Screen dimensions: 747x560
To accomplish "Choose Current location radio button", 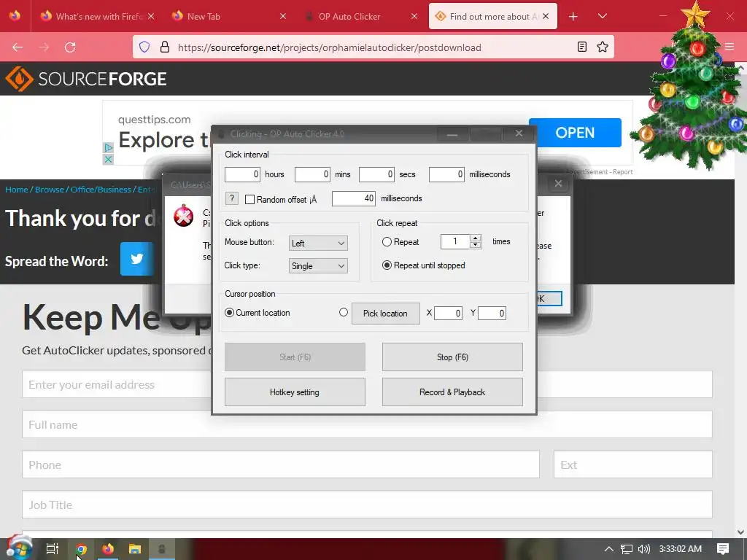I will point(229,313).
